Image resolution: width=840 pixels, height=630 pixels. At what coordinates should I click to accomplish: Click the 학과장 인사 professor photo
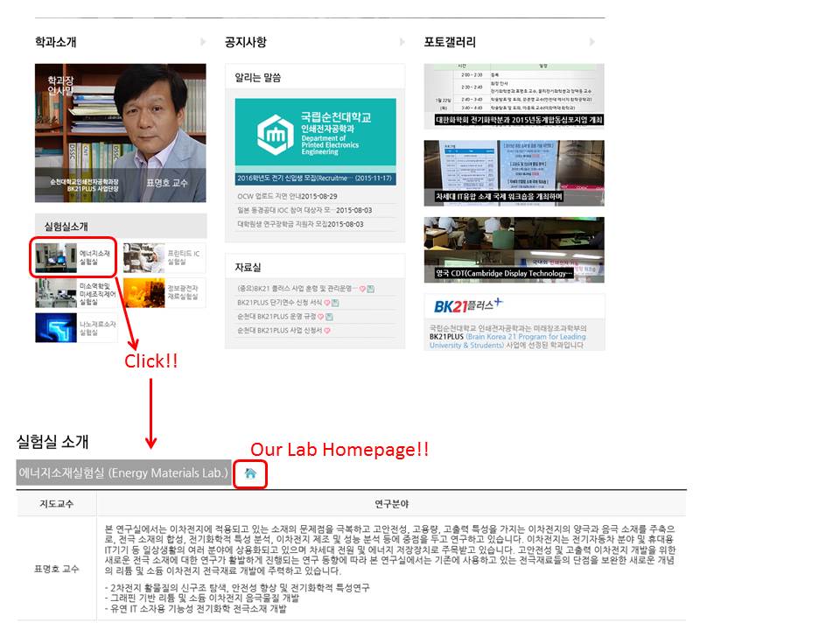[121, 127]
